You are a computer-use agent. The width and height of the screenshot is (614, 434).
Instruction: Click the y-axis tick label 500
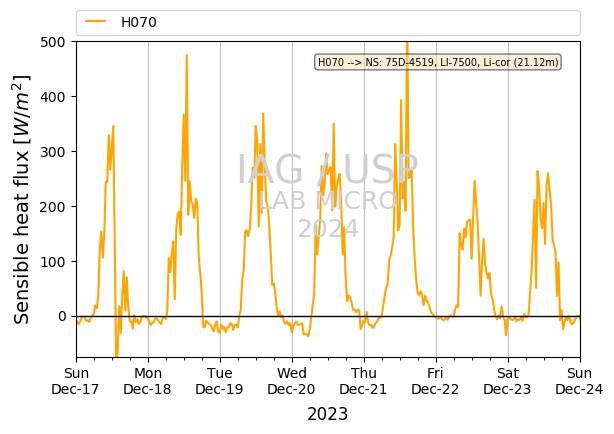pyautogui.click(x=53, y=42)
